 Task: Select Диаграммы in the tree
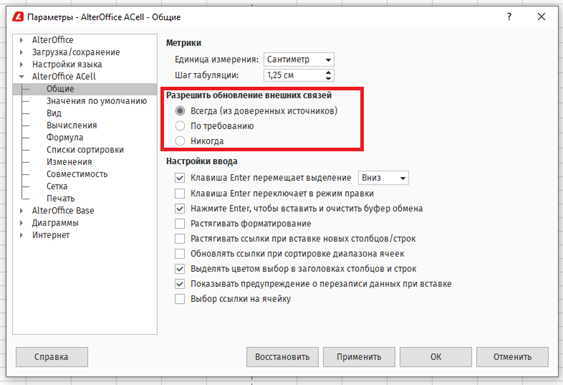pos(55,223)
